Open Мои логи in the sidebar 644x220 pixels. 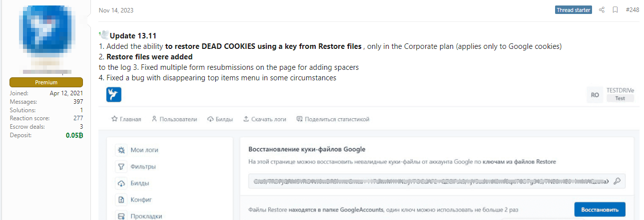(x=144, y=150)
